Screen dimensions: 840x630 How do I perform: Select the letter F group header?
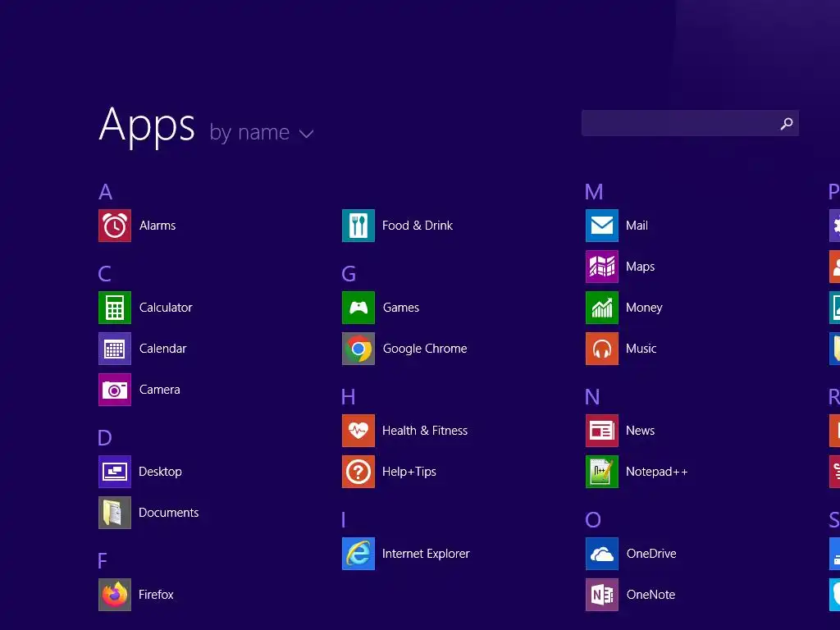103,561
